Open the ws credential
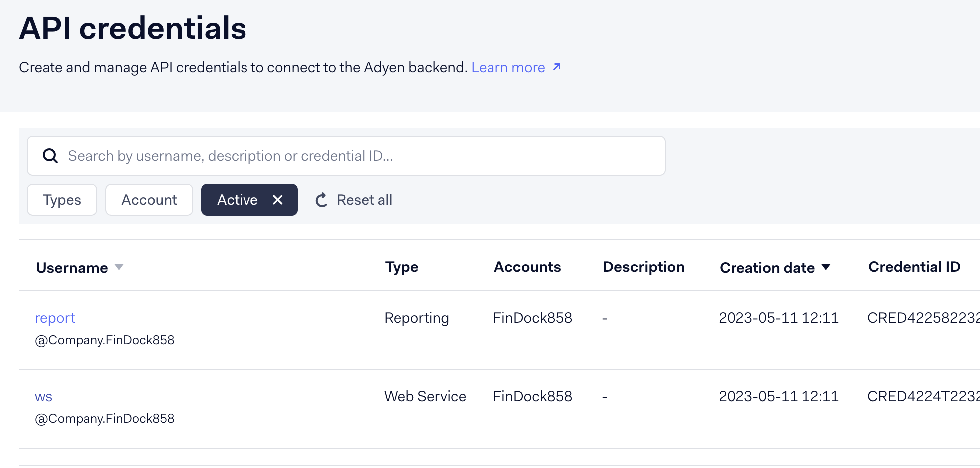The height and width of the screenshot is (468, 980). (x=43, y=396)
